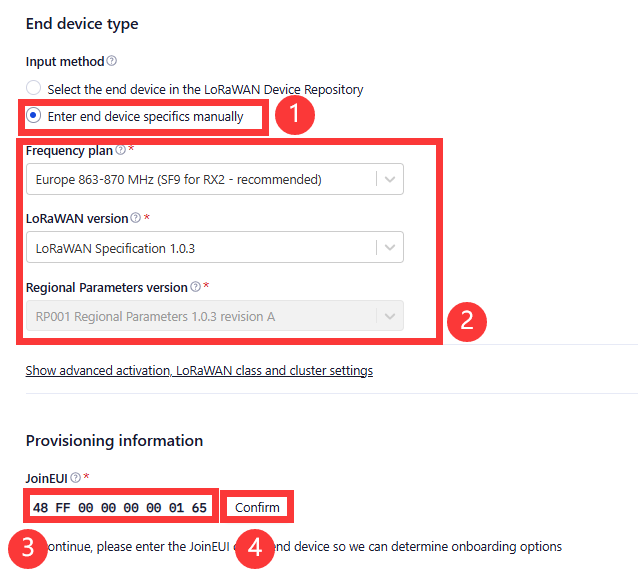Click the Regional Parameters version help icon
Viewport: 638px width, 584px height.
tap(196, 287)
